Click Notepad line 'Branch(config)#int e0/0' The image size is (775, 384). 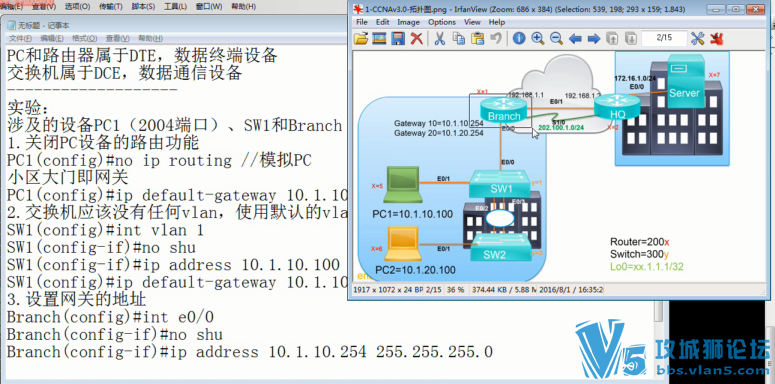(x=110, y=317)
